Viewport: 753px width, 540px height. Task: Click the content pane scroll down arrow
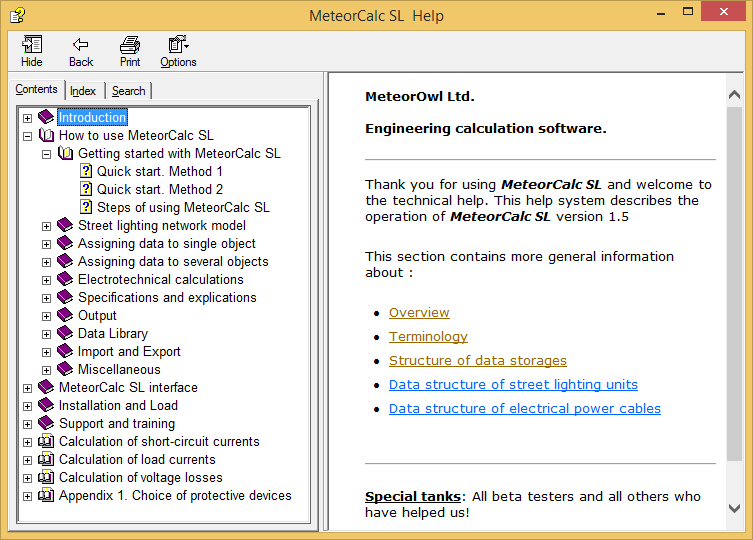click(x=734, y=508)
